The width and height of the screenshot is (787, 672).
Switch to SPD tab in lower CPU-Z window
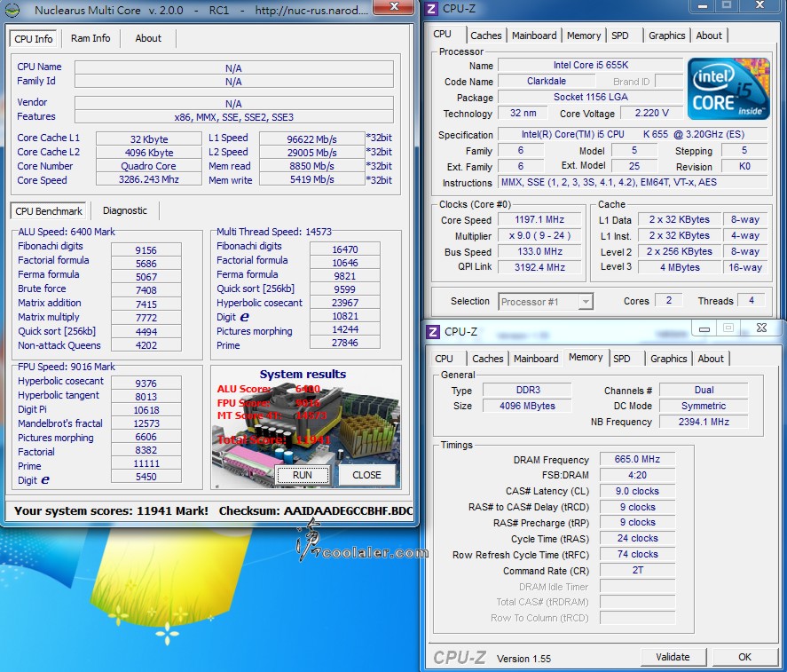point(621,359)
